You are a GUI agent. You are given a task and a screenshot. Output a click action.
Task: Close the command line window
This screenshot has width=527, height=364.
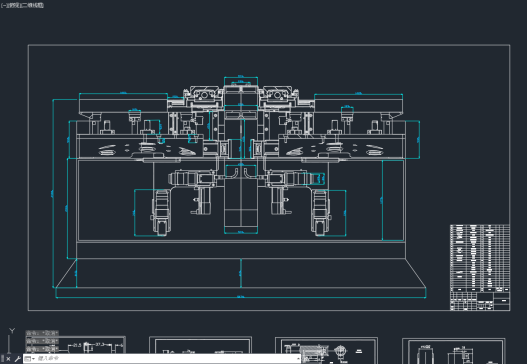click(x=8, y=359)
